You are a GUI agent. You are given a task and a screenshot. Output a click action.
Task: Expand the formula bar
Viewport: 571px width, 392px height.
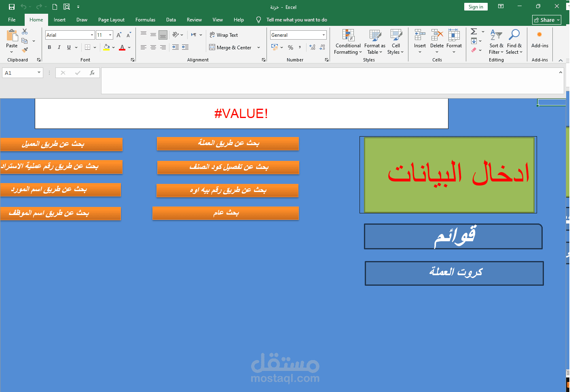pyautogui.click(x=560, y=72)
